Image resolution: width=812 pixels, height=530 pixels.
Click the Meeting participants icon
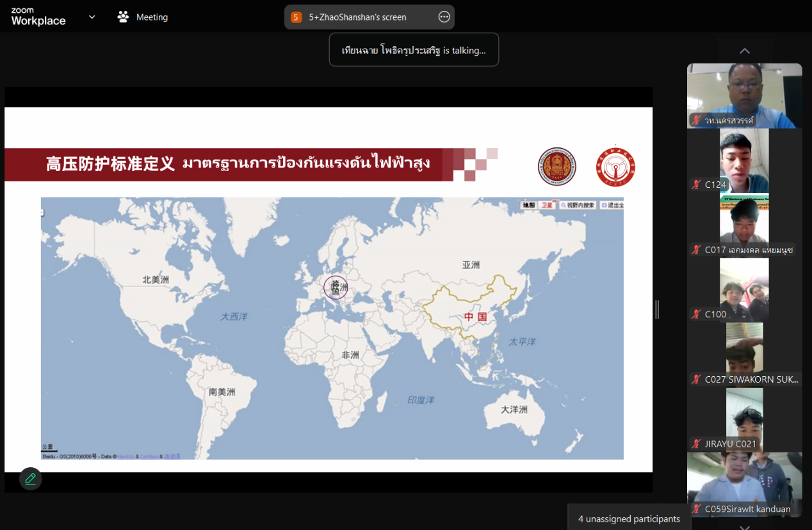pos(123,17)
